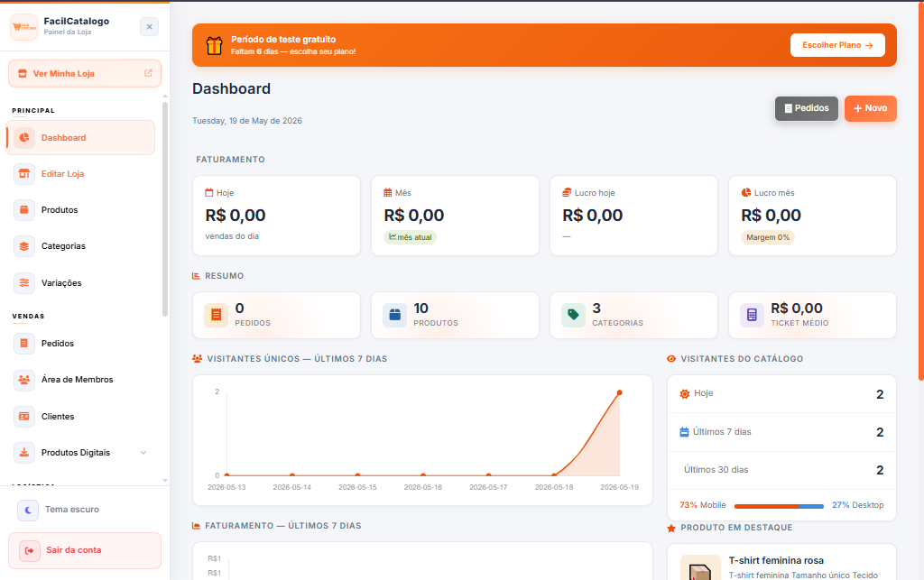
Task: Go to Produtos in the sidebar
Action: pos(80,209)
